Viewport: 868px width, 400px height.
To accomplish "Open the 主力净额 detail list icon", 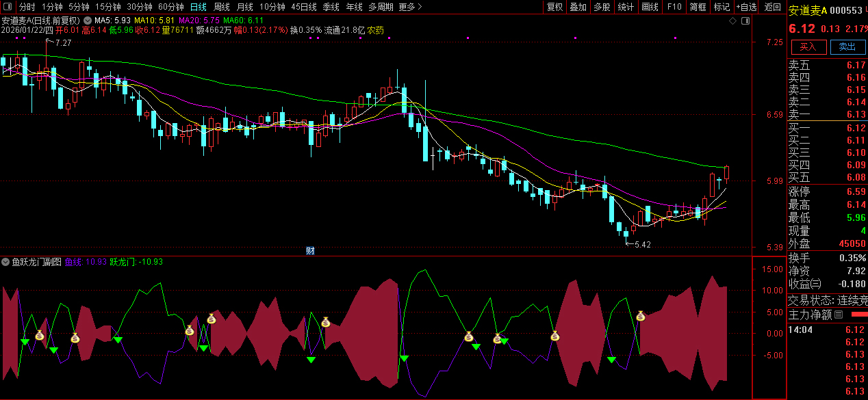I will click(839, 315).
